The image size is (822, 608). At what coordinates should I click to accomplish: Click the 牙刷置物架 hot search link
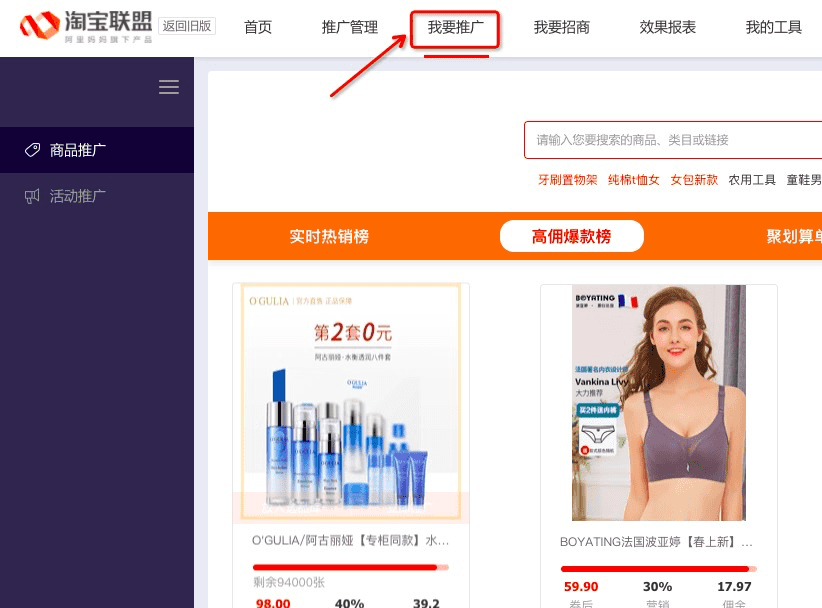click(568, 180)
